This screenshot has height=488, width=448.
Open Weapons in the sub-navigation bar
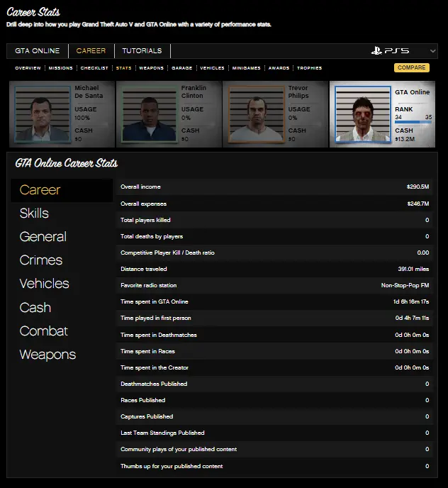point(152,68)
